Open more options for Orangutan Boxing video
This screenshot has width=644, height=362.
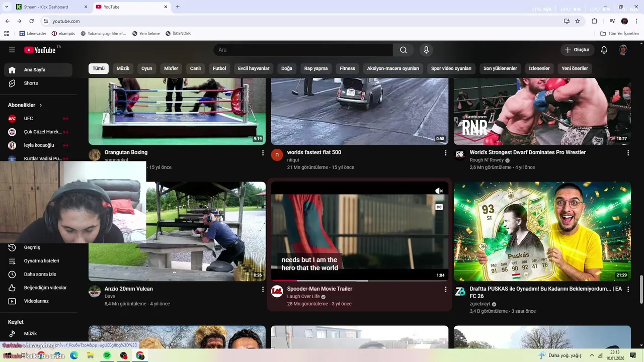pyautogui.click(x=263, y=153)
